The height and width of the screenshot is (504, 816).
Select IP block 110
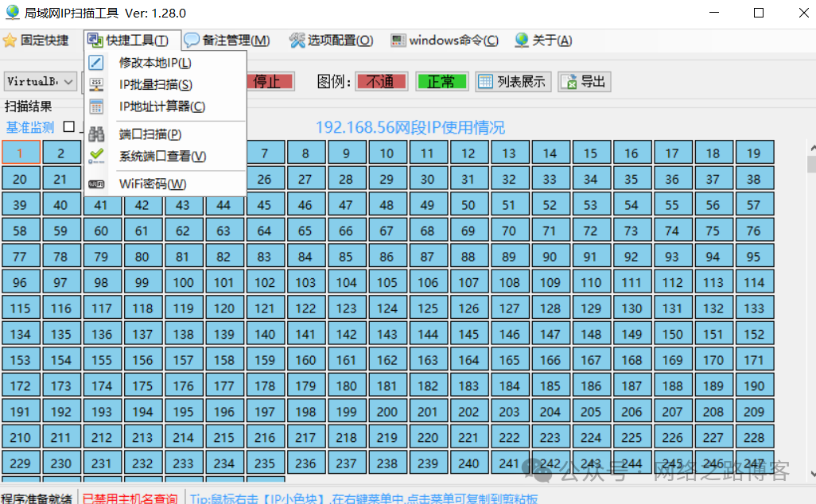(592, 282)
